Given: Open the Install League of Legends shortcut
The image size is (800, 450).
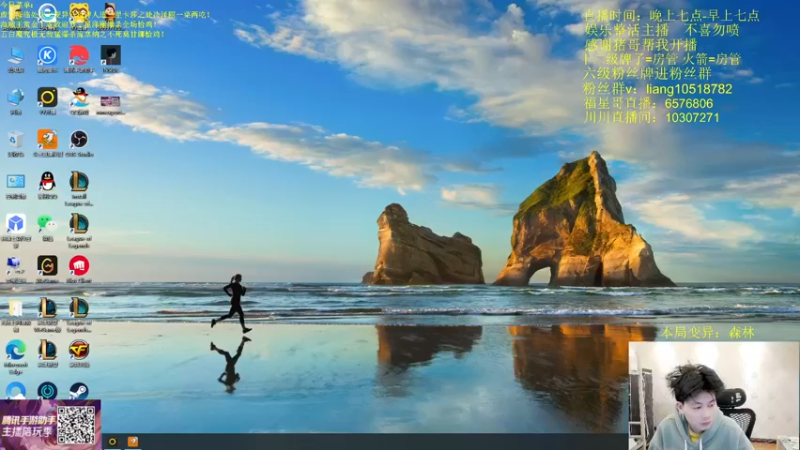Looking at the screenshot, I should coord(79,182).
